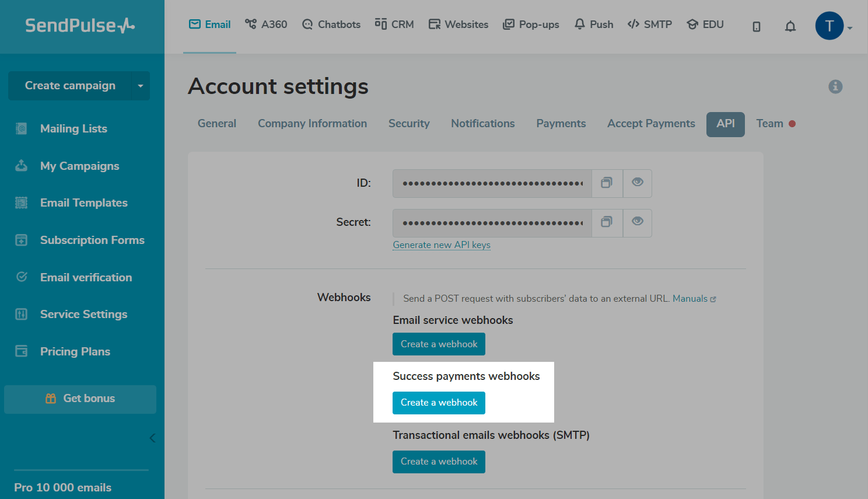Open the info help icon

(x=835, y=87)
